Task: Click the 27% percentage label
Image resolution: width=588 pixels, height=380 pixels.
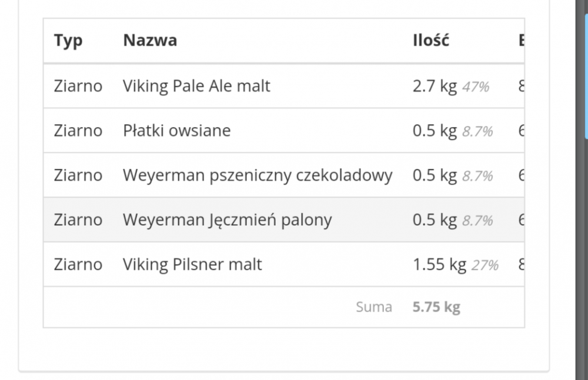Action: tap(485, 266)
